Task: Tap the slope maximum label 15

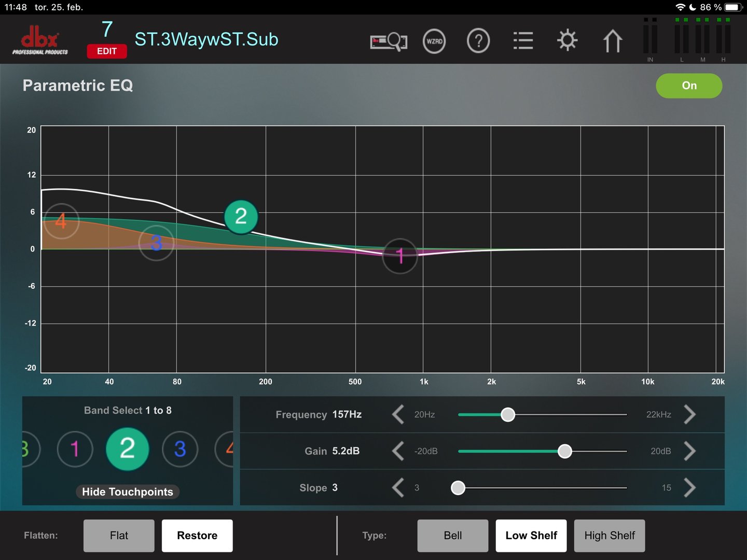Action: [x=667, y=488]
